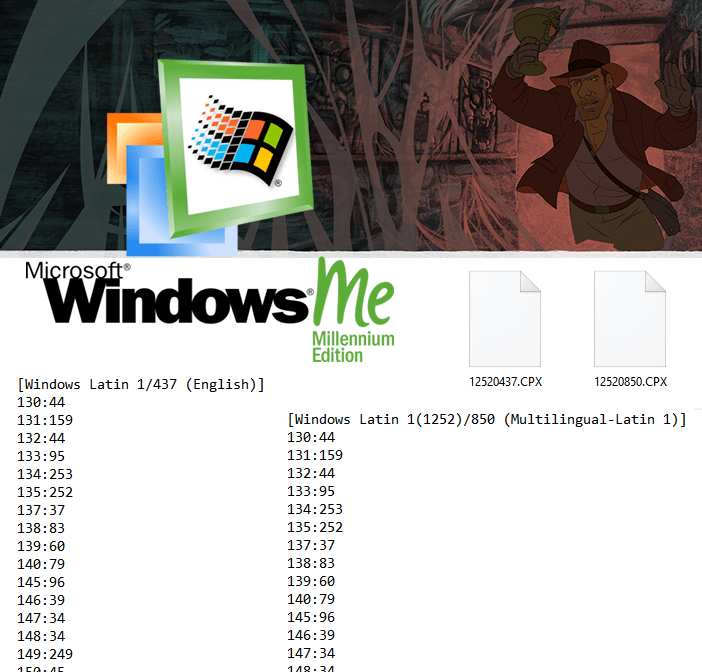Click line '145:96' in the 850 Multilingual list
Screen dimensions: 702x672
coord(311,617)
